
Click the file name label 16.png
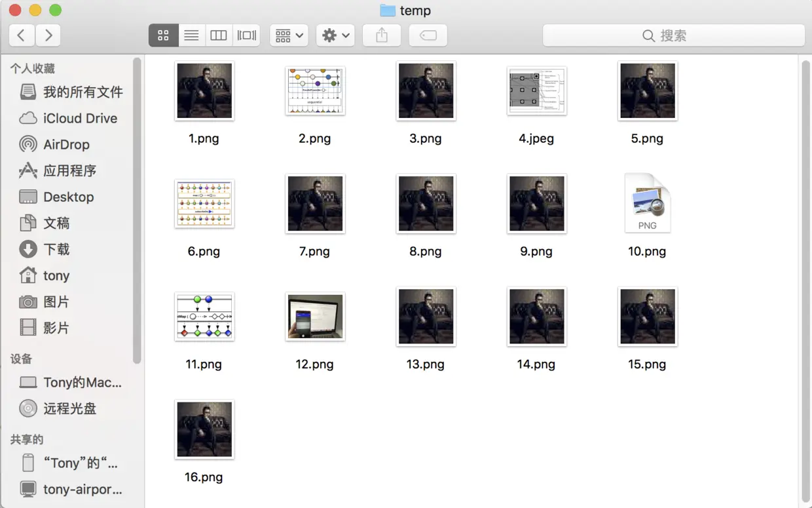(204, 477)
